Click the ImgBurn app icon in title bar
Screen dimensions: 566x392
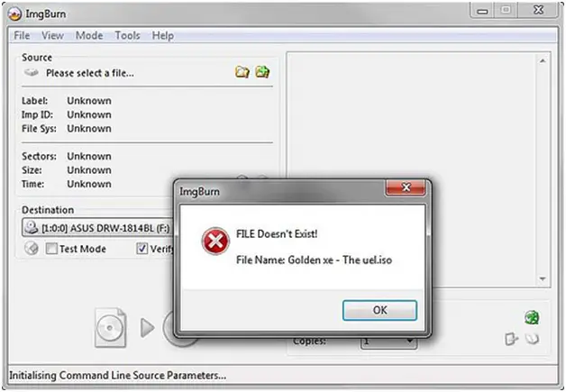(x=14, y=14)
